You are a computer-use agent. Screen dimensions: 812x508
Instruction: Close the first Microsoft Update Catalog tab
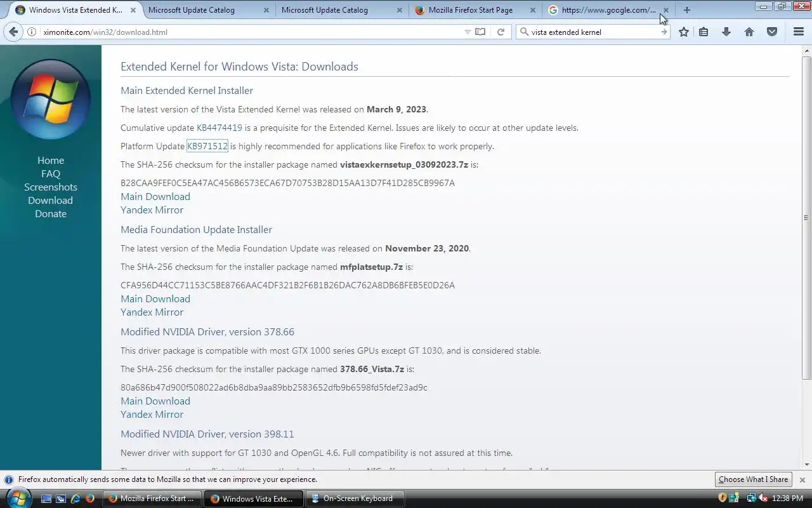(266, 10)
